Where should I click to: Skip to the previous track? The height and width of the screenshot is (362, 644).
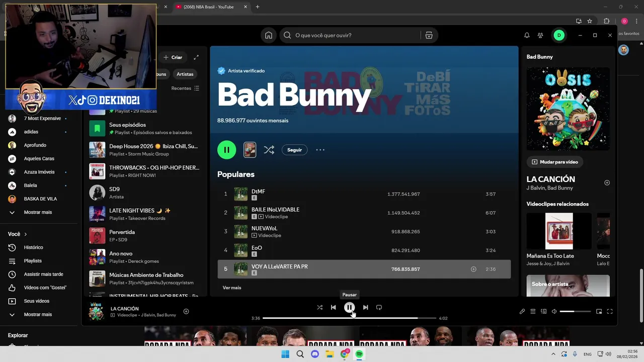pos(333,307)
